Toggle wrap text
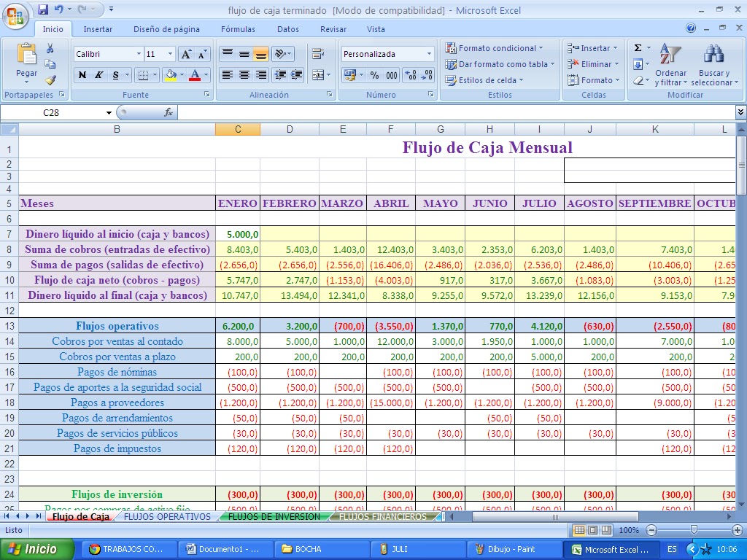The width and height of the screenshot is (747, 560). [x=318, y=54]
